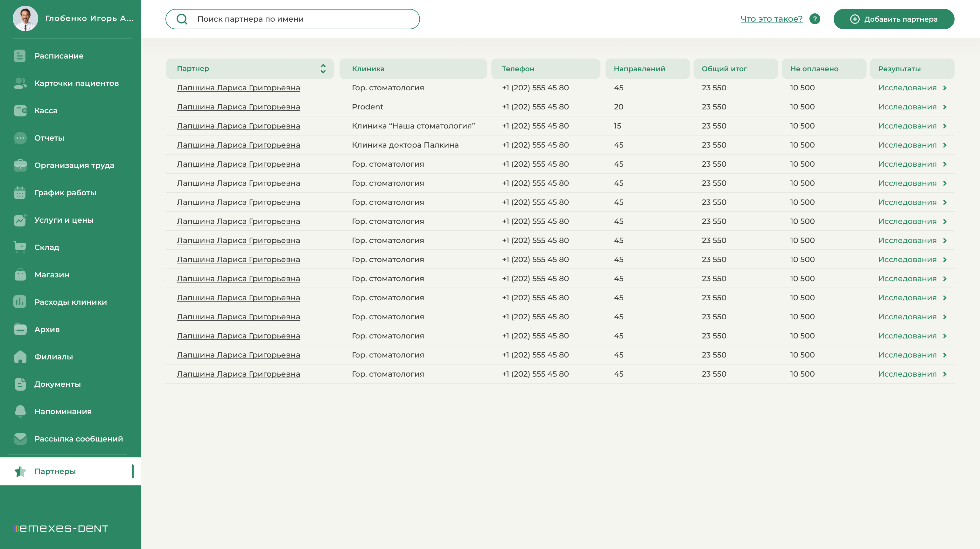Click the Магазин shopping bag icon

coord(20,274)
